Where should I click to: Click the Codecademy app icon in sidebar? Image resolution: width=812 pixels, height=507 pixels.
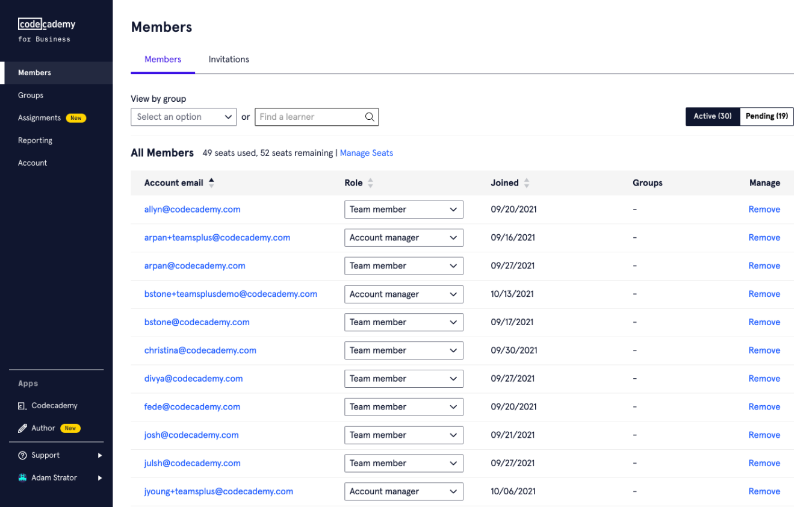[22, 406]
